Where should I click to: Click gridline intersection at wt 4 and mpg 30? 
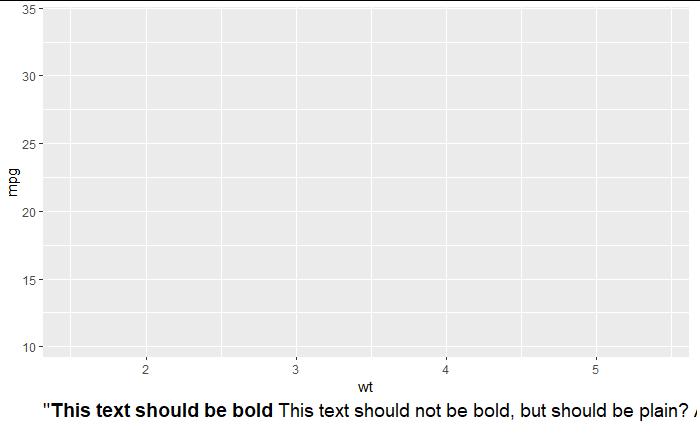[446, 76]
